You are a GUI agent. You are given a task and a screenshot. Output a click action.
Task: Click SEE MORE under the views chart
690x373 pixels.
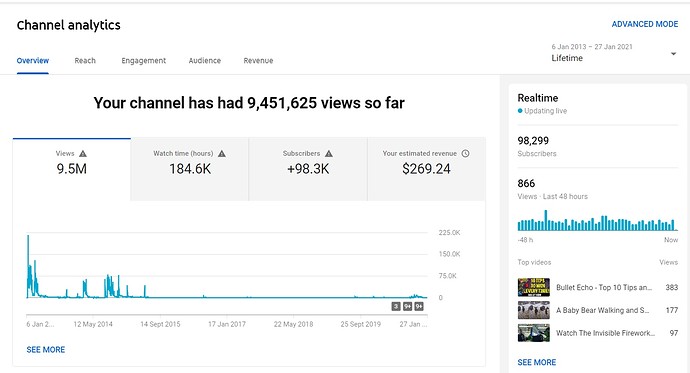46,350
